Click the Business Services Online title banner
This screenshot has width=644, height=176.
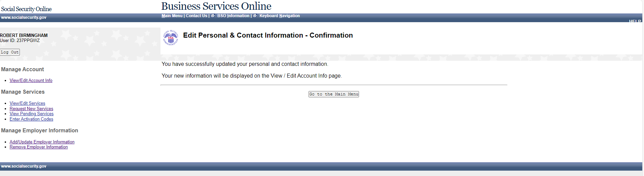[x=216, y=6]
